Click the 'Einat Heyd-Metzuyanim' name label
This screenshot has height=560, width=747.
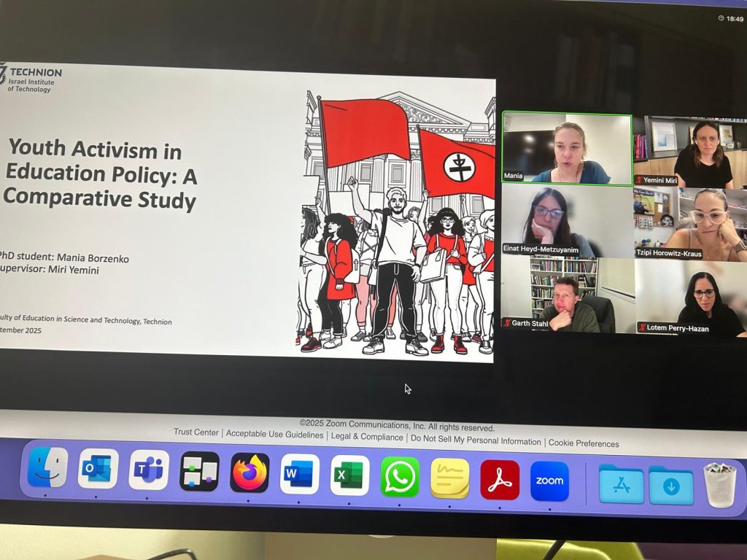541,249
